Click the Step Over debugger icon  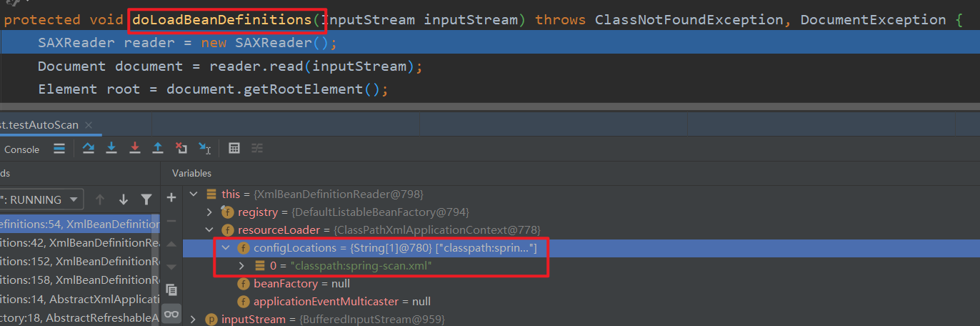[89, 149]
